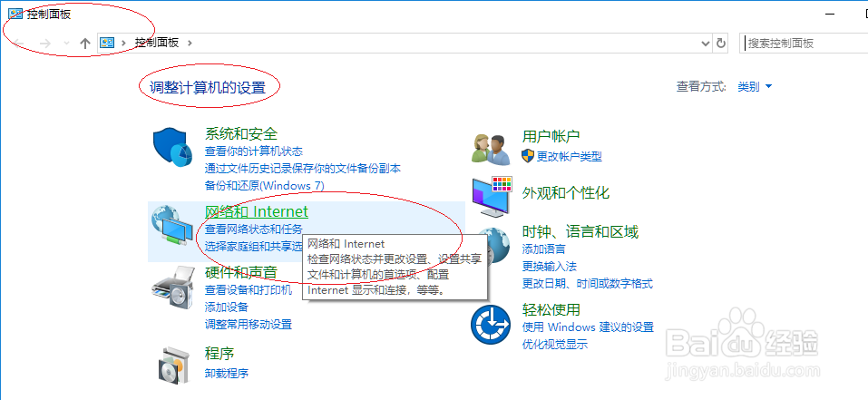Refresh the Control Panel address bar
The width and height of the screenshot is (868, 400).
coord(721,44)
